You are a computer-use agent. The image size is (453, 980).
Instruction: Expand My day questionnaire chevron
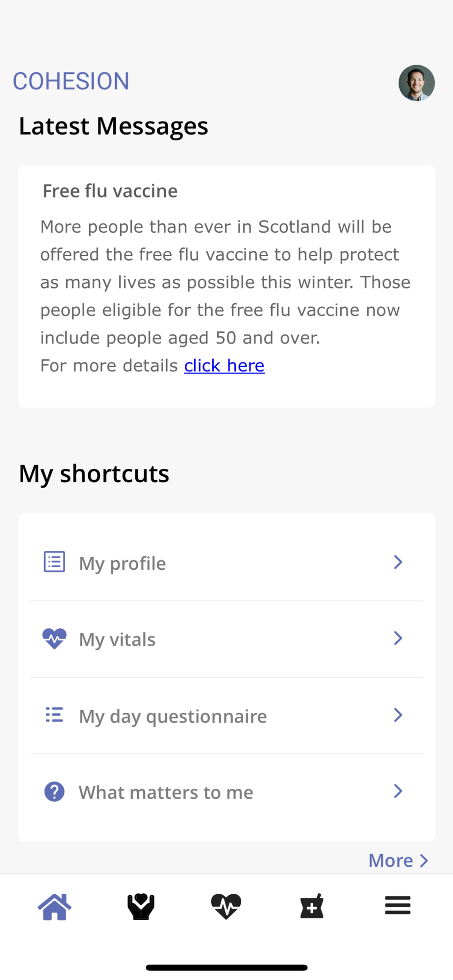398,715
